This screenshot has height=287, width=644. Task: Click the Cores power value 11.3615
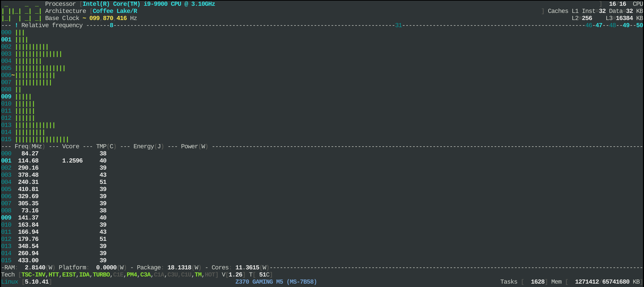point(247,268)
